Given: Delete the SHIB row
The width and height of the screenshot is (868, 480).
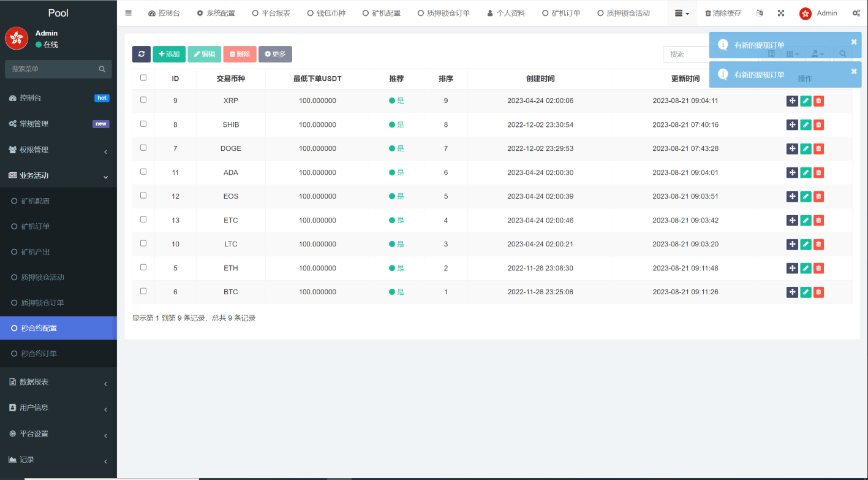Looking at the screenshot, I should 818,124.
